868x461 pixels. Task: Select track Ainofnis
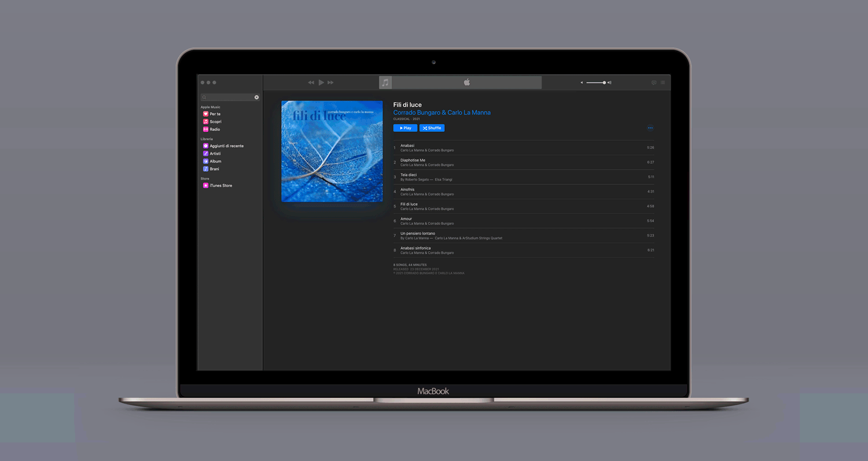tap(524, 191)
